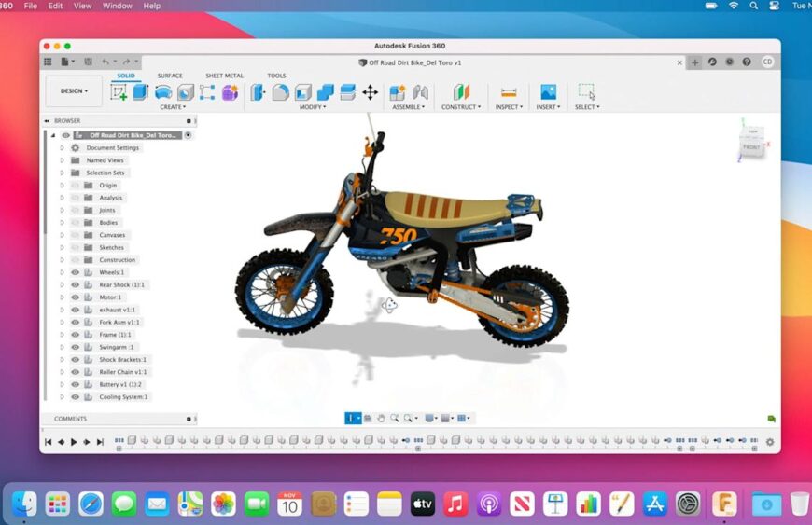The image size is (812, 525).
Task: Hide the Wheels:1 component
Action: click(75, 272)
